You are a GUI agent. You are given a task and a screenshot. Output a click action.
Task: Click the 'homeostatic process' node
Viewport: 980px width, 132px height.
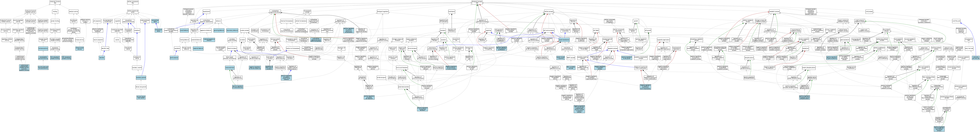pyautogui.click(x=307, y=11)
